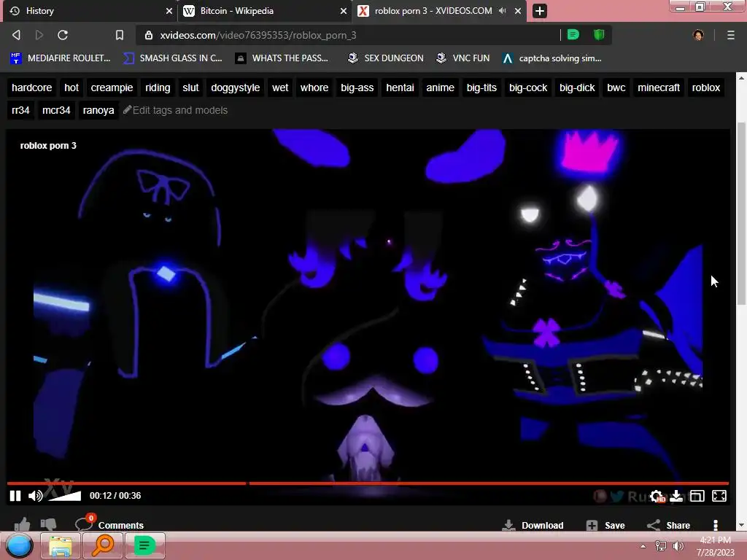Open the Comments section

point(109,524)
